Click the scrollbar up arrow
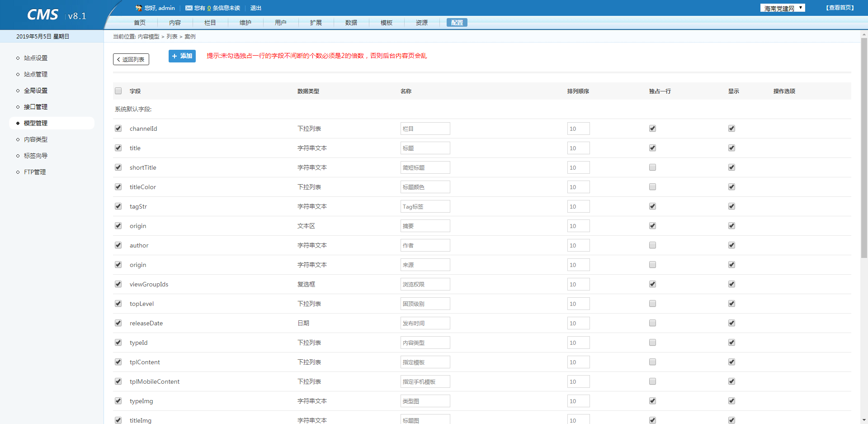The image size is (868, 424). (x=864, y=34)
